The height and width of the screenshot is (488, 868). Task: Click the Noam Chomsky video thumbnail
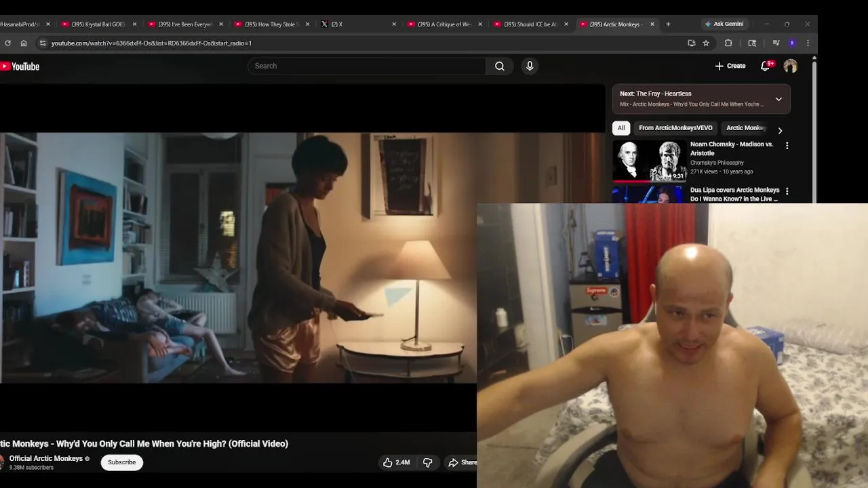point(650,161)
